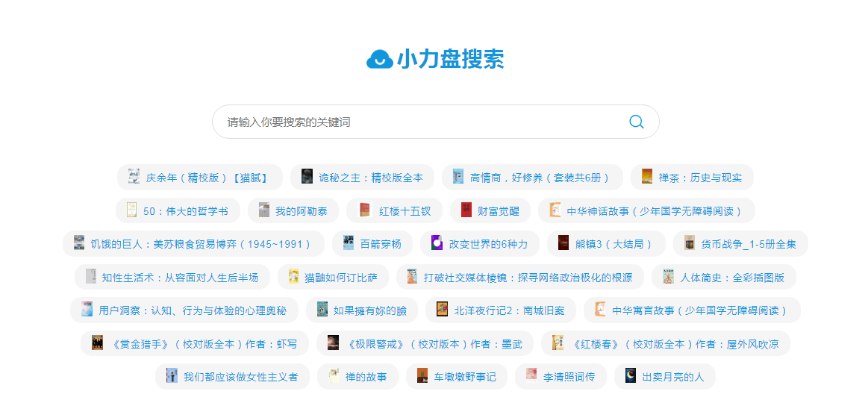Click the 北洋夜行记2 cover icon
868x397 pixels.
[x=442, y=310]
